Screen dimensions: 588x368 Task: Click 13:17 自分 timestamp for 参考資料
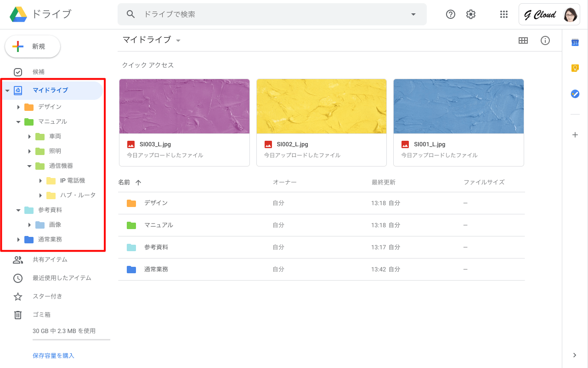[x=386, y=247]
